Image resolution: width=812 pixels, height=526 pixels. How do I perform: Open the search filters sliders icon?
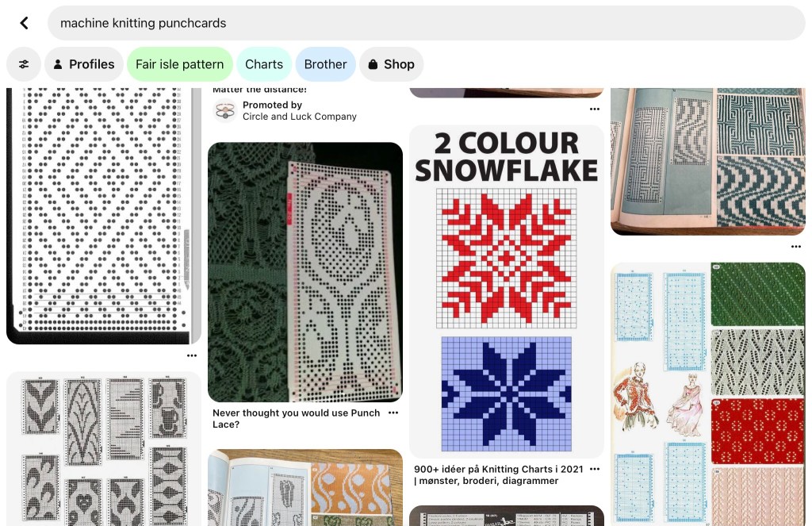(x=24, y=64)
